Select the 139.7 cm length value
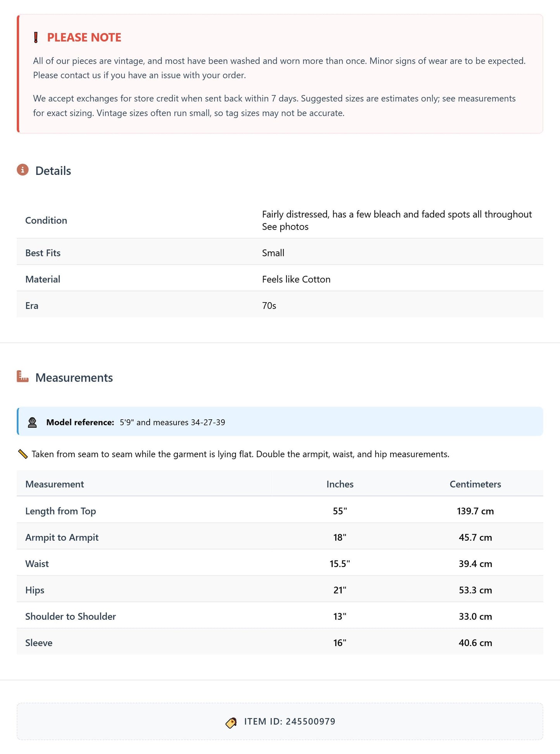 click(475, 511)
